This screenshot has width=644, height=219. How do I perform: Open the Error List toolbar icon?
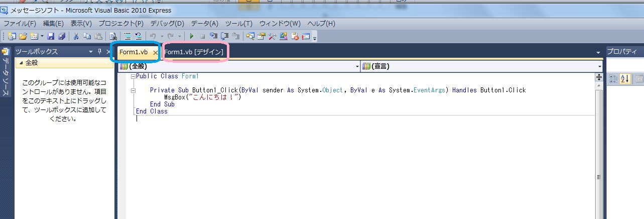click(x=295, y=36)
